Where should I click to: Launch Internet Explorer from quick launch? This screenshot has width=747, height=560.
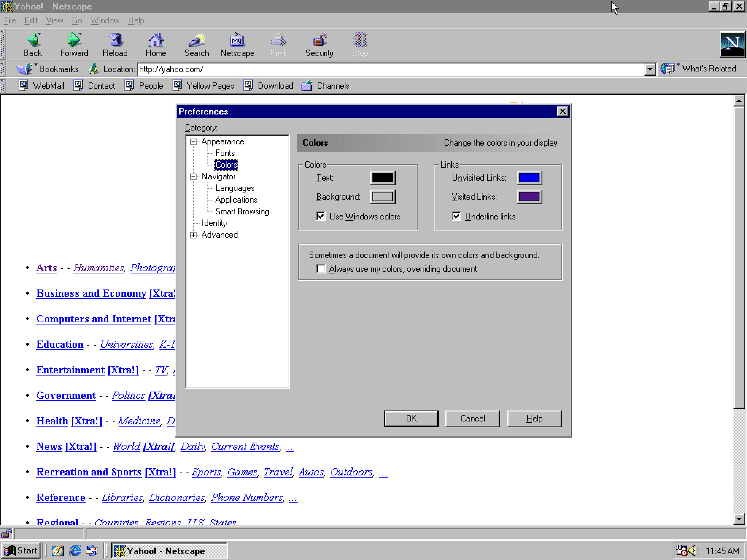pyautogui.click(x=75, y=551)
